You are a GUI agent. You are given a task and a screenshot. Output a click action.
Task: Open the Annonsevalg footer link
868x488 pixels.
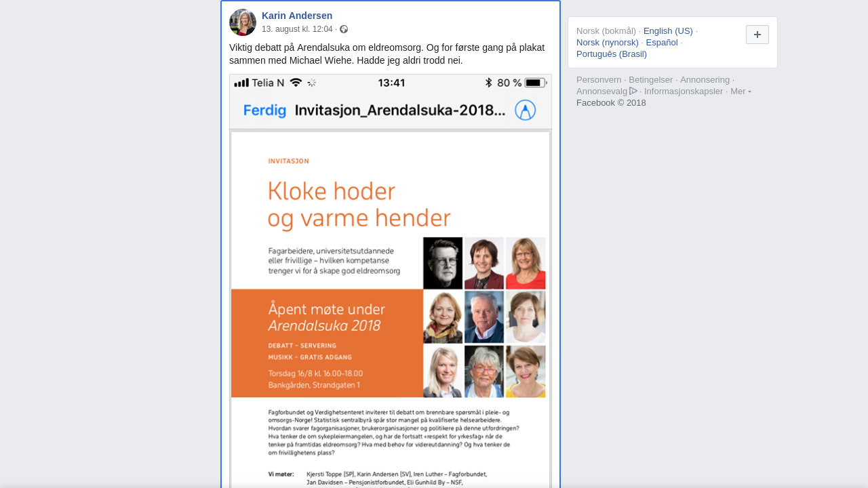602,91
